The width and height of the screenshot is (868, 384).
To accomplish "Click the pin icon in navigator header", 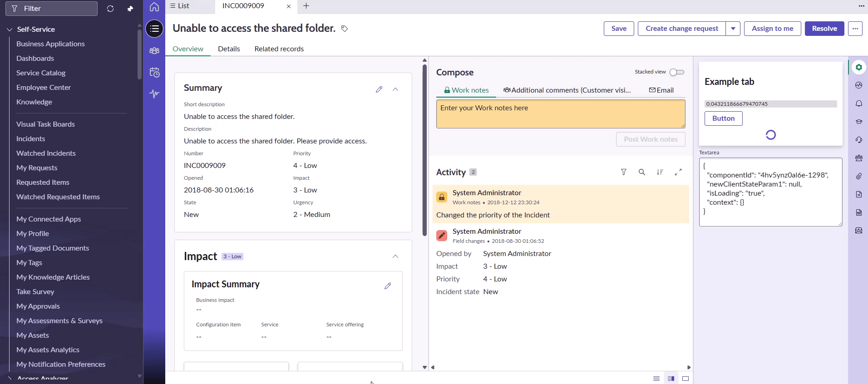I will [130, 9].
